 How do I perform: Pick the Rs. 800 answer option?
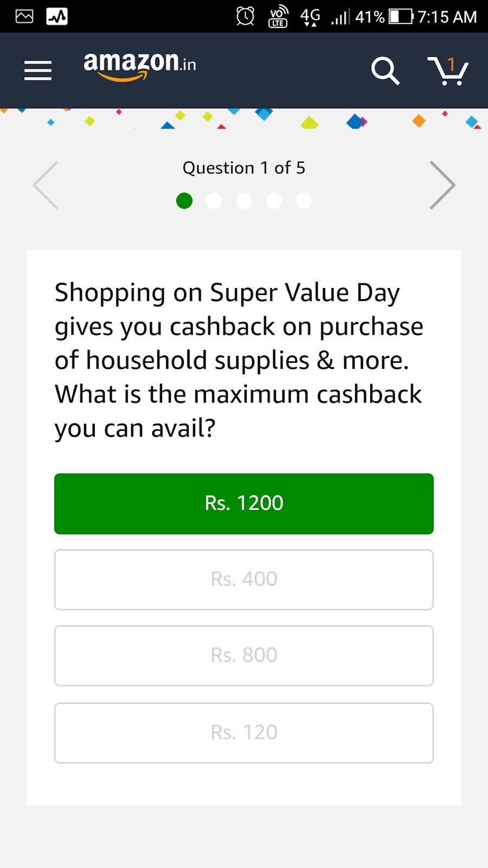244,655
